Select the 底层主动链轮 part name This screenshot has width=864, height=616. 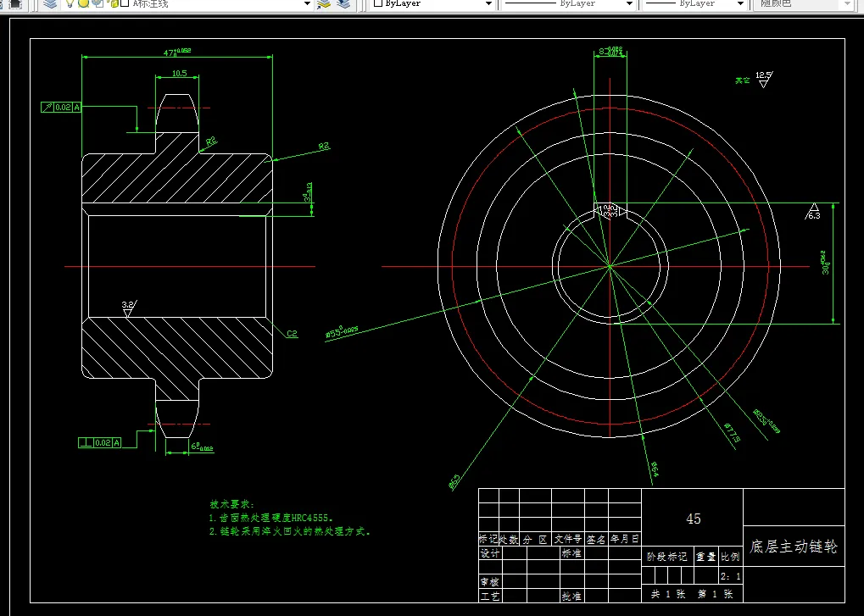[x=794, y=547]
